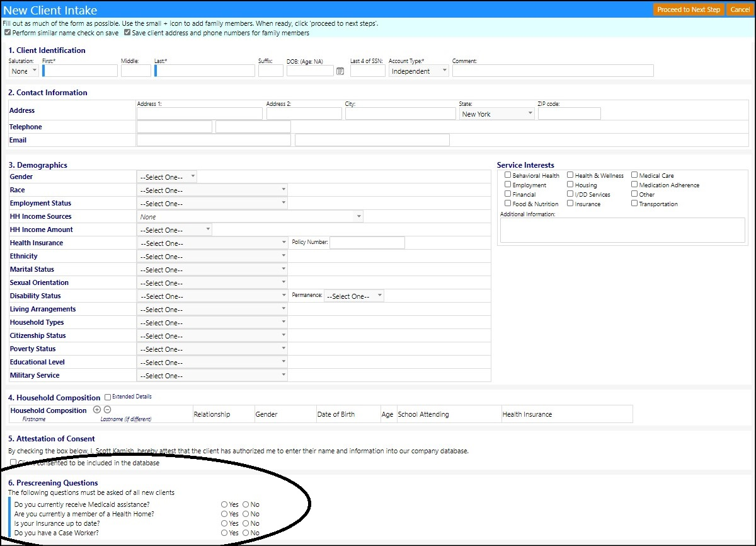Click the Policy Number input field
756x546 pixels.
[367, 243]
